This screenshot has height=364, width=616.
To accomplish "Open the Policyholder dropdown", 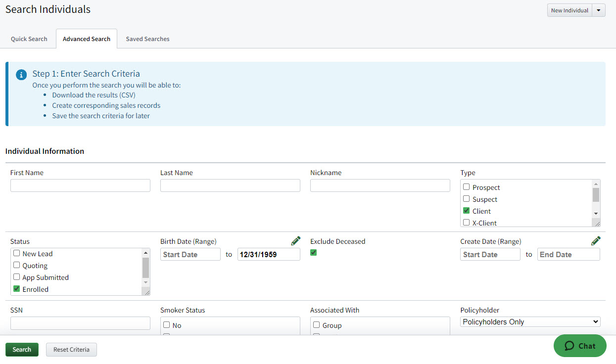I will 530,322.
